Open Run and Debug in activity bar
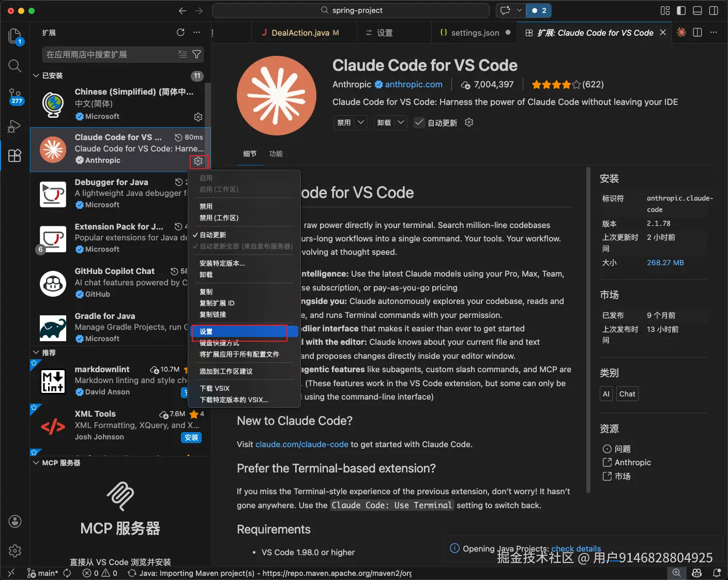Screen dimensions: 728x580 pyautogui.click(x=14, y=126)
